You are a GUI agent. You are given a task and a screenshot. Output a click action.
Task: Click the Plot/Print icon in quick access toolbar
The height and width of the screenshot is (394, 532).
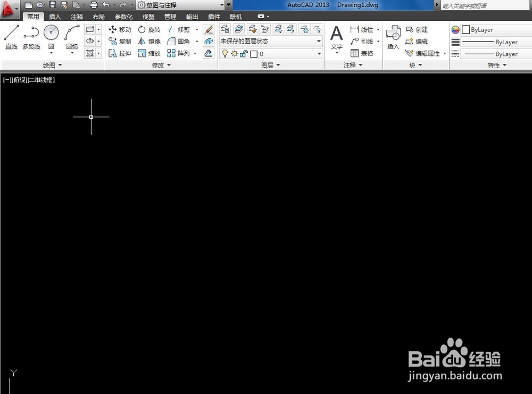point(94,5)
